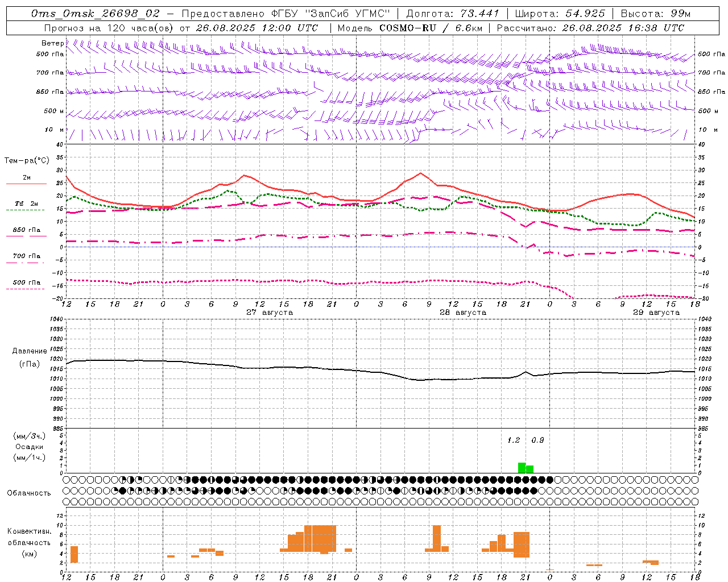Click the 10 м wind level label on the left
The width and height of the screenshot is (728, 582).
pyautogui.click(x=55, y=130)
